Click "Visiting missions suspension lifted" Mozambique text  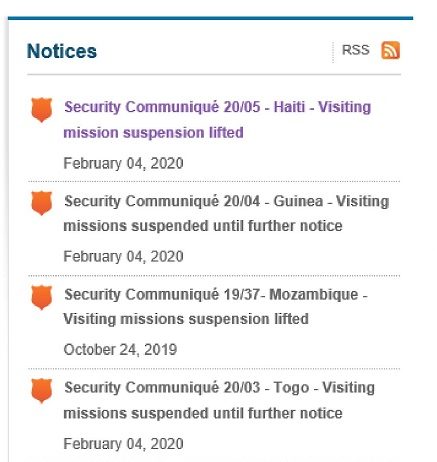coord(186,319)
